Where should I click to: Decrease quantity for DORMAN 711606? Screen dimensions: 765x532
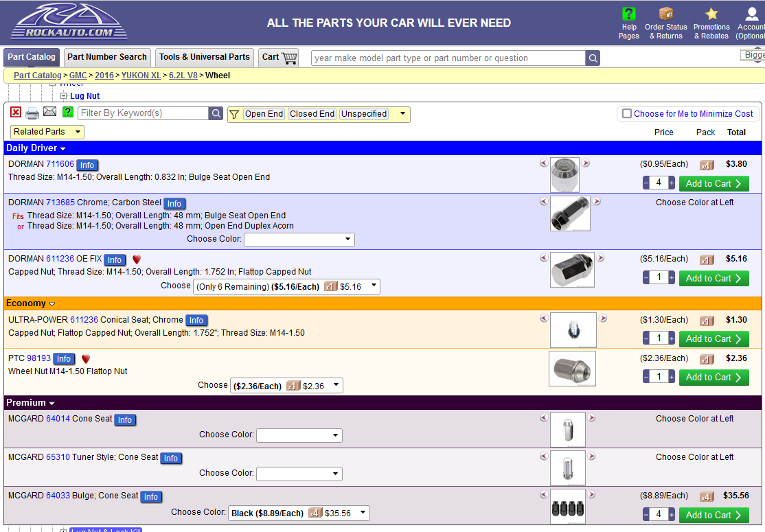(646, 183)
